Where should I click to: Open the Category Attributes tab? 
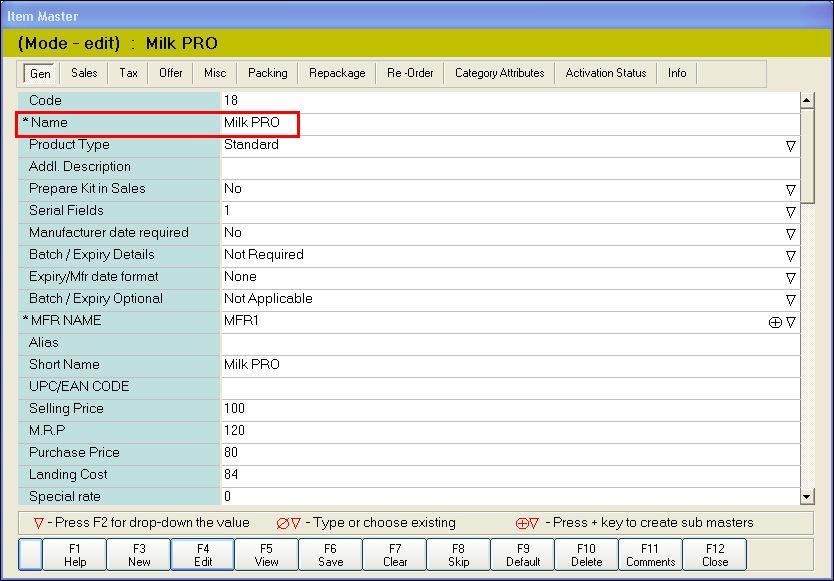click(x=499, y=73)
